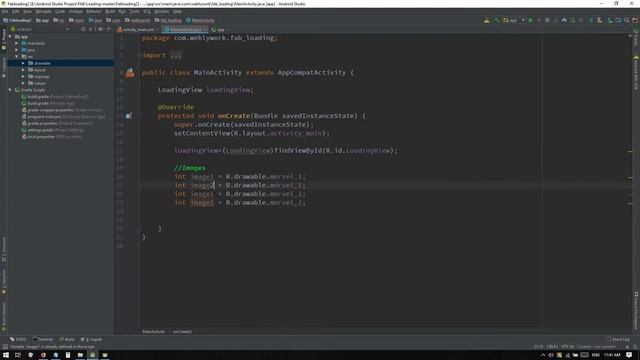Open the View menu
Viewport: 640px width, 360px height.
pyautogui.click(x=27, y=11)
